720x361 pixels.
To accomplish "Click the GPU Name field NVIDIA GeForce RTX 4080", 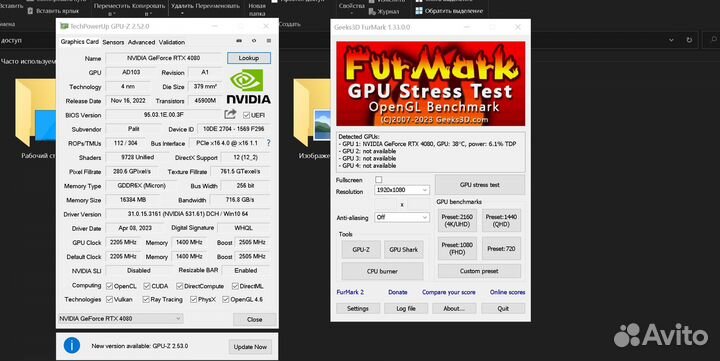I will [x=163, y=58].
